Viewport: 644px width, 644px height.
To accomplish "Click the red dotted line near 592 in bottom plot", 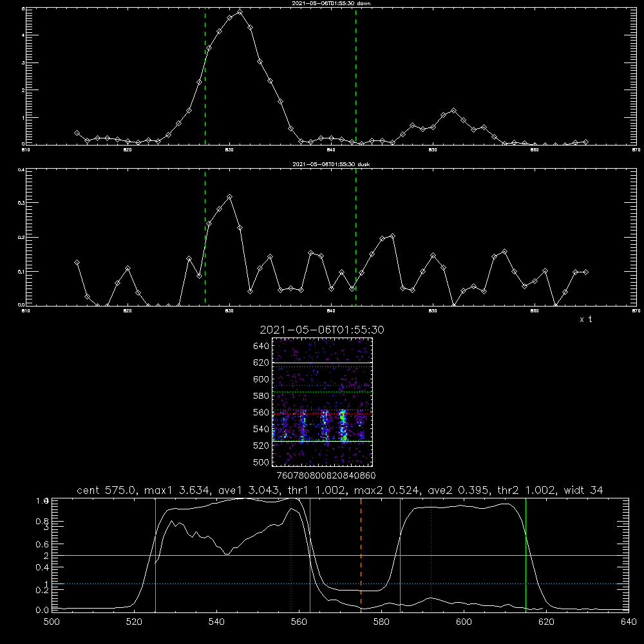I will [x=431, y=554].
